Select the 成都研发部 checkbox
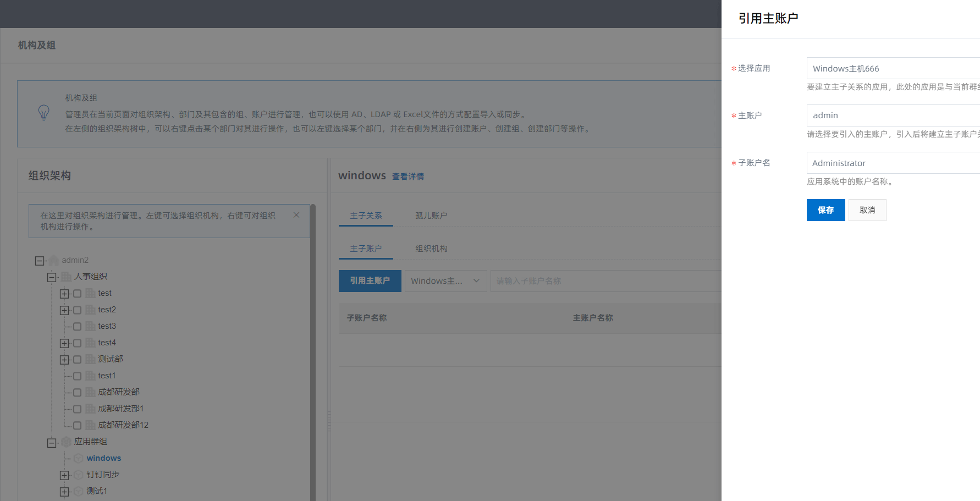 coord(78,393)
